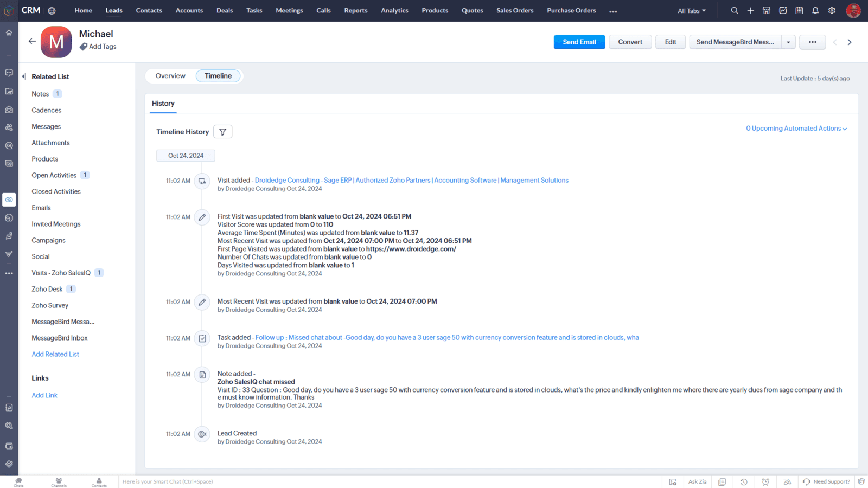Open recent items clock icon in bottom bar
Screen dimensions: 868x488
[744, 481]
